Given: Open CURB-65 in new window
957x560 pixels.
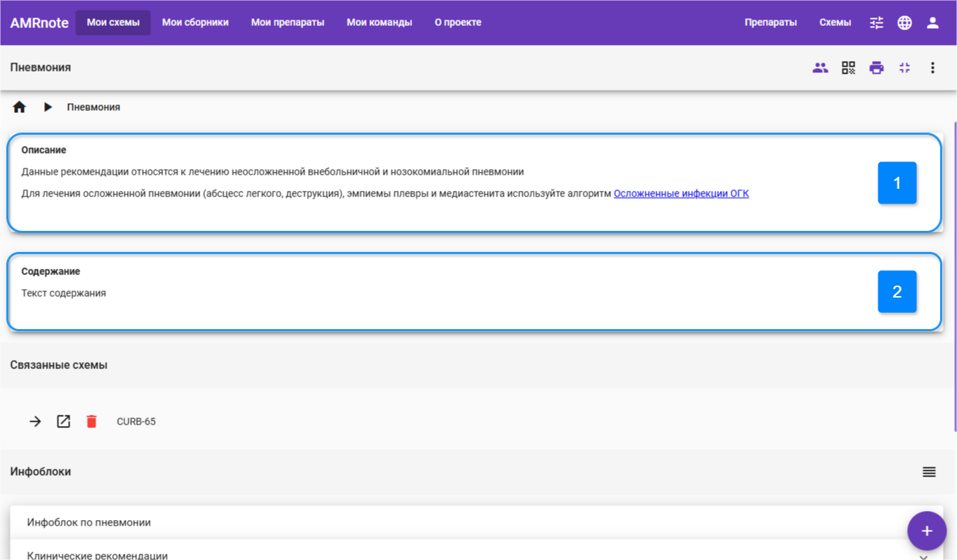Looking at the screenshot, I should tap(63, 422).
